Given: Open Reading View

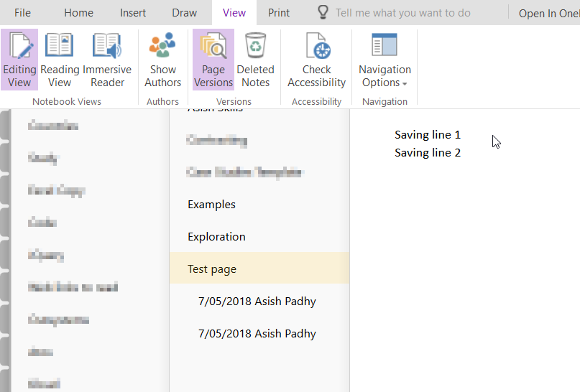Looking at the screenshot, I should point(60,60).
